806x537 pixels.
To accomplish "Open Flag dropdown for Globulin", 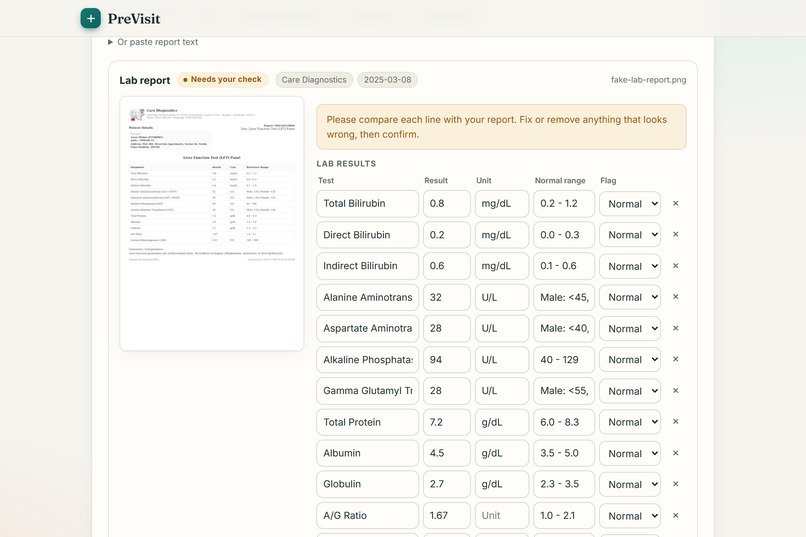I will coord(630,485).
